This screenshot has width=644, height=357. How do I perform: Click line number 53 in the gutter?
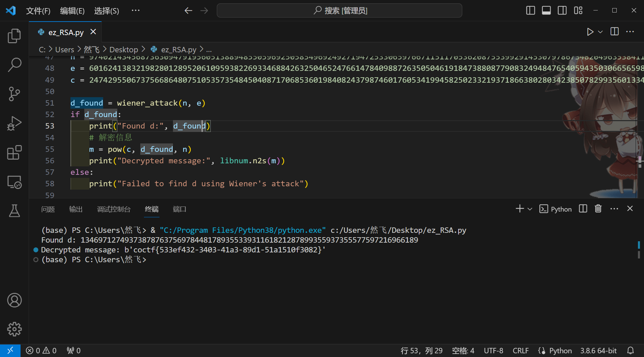pos(50,126)
